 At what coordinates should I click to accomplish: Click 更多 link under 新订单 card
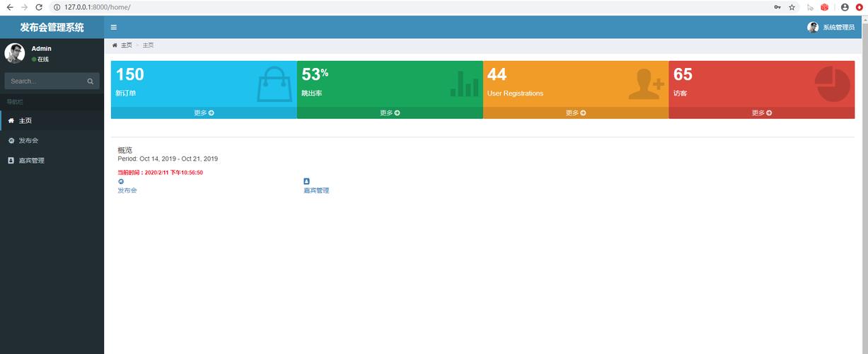(204, 113)
